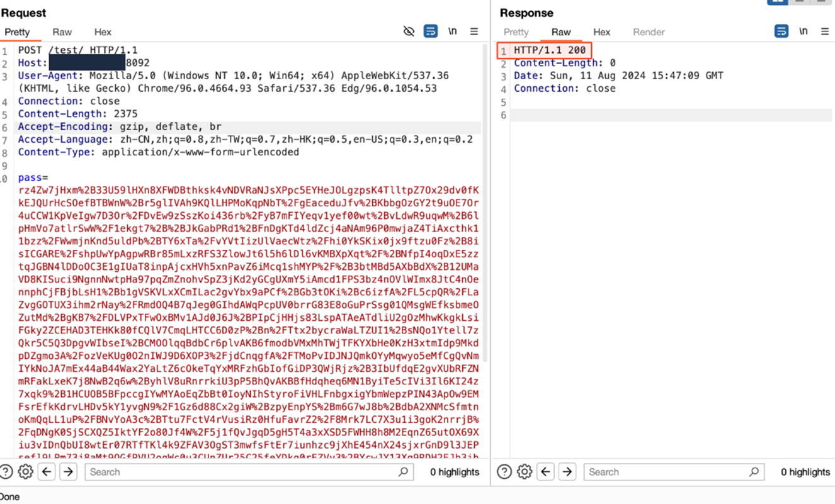The width and height of the screenshot is (835, 504).
Task: Toggle \n non-printable characters in Request
Action: pyautogui.click(x=452, y=31)
